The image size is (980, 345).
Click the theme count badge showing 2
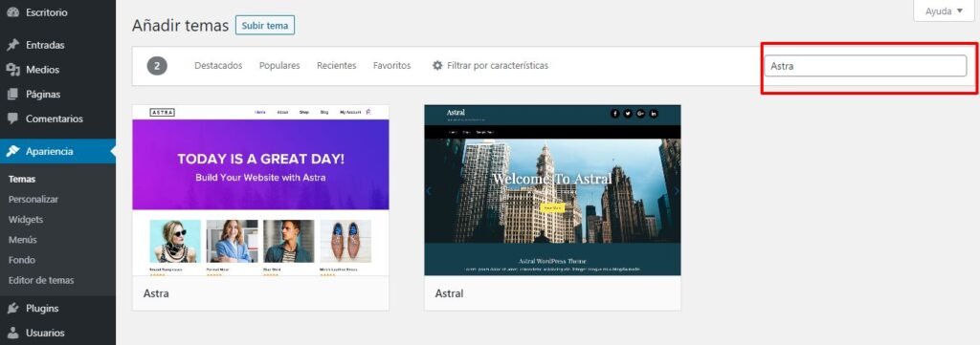pos(157,66)
